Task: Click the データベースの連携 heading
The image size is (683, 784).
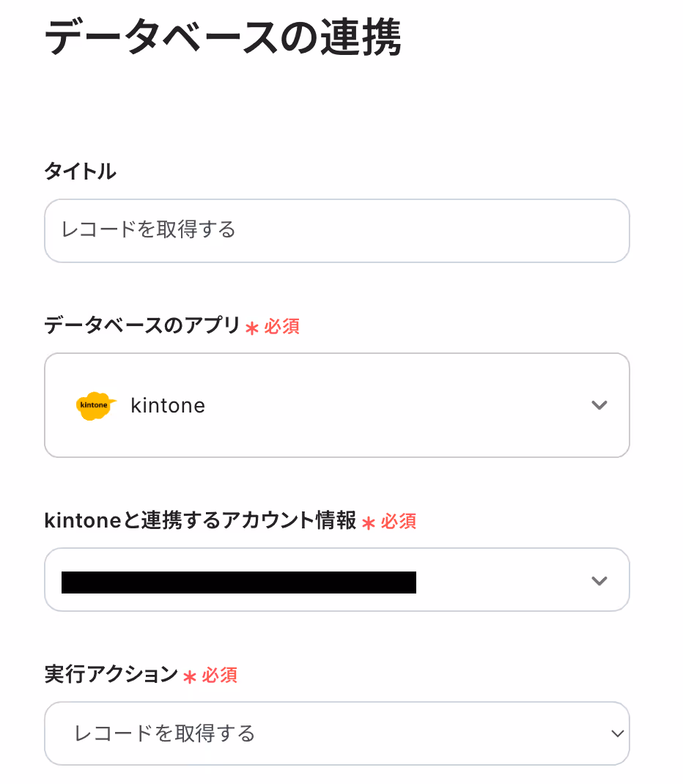Action: [x=223, y=37]
